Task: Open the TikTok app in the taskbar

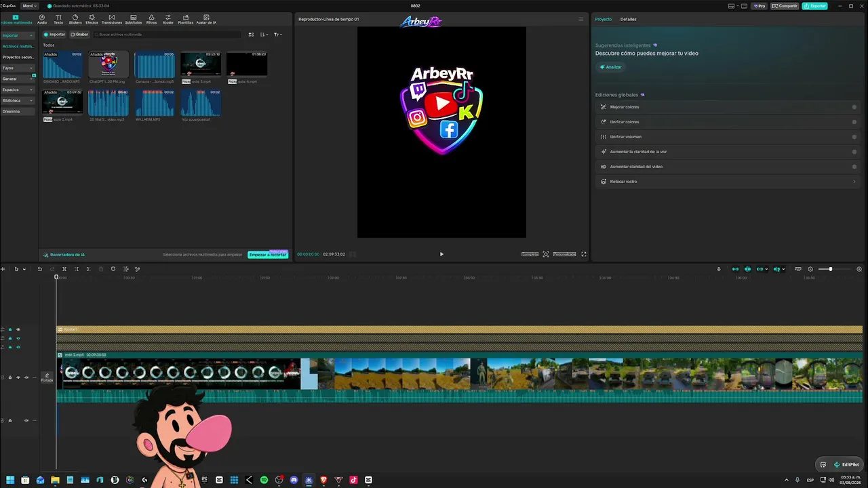Action: (x=353, y=480)
